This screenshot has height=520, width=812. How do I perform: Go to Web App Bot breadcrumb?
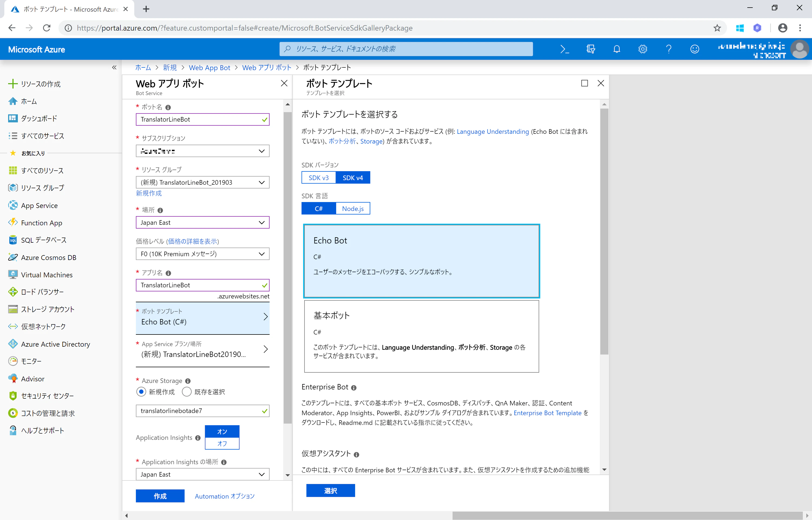[x=209, y=67]
